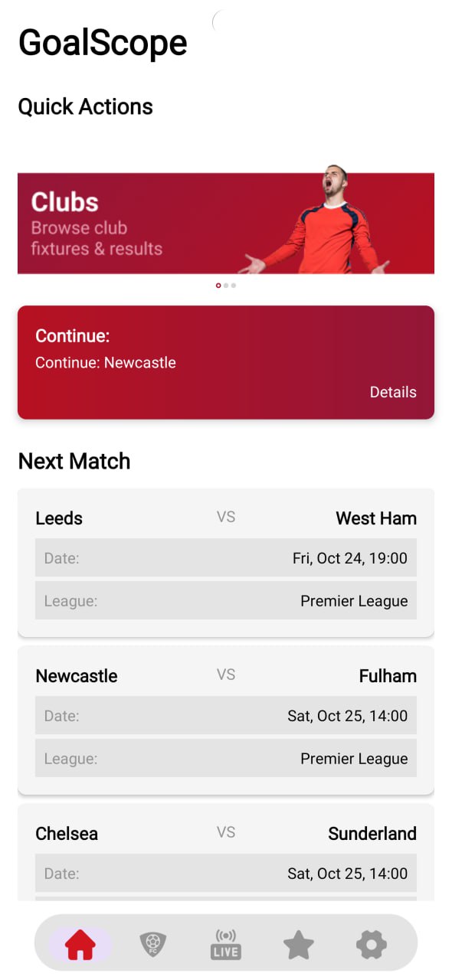Open settings with the gear icon
452x980 pixels.
pyautogui.click(x=372, y=944)
